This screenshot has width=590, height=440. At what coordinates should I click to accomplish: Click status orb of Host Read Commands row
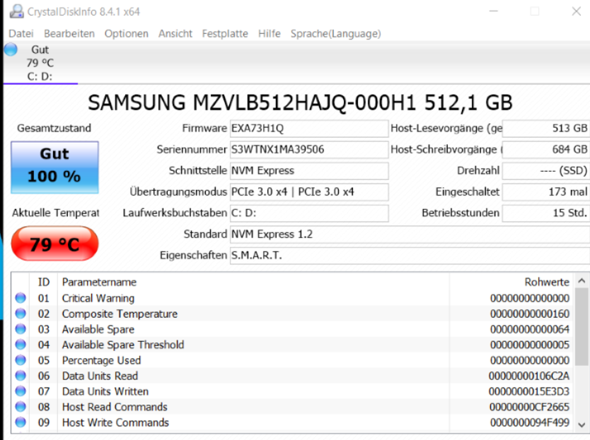point(21,407)
